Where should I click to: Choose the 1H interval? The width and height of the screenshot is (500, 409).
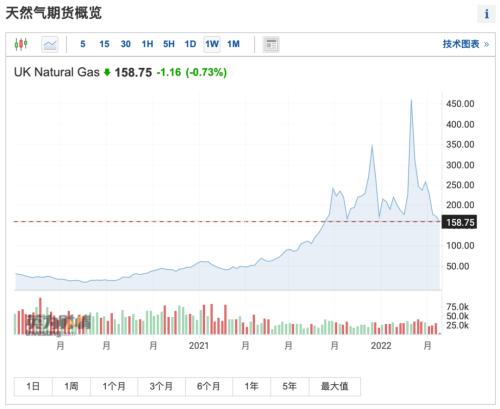click(147, 44)
